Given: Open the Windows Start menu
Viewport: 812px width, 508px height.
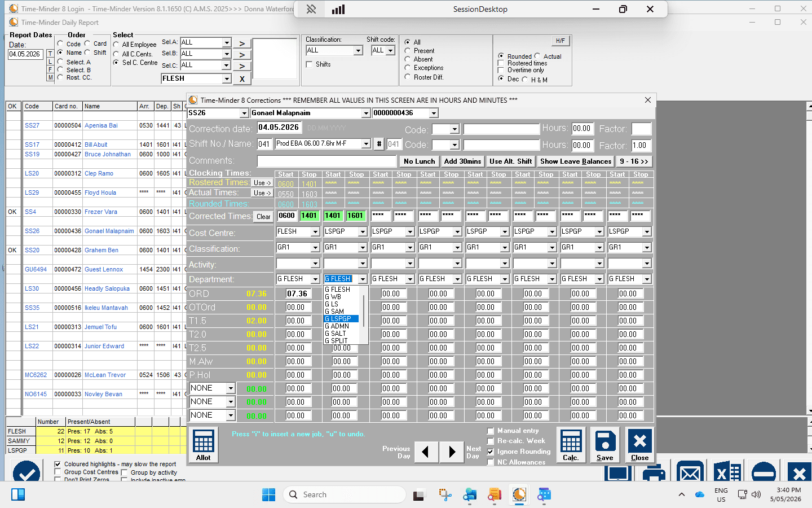Looking at the screenshot, I should click(268, 494).
